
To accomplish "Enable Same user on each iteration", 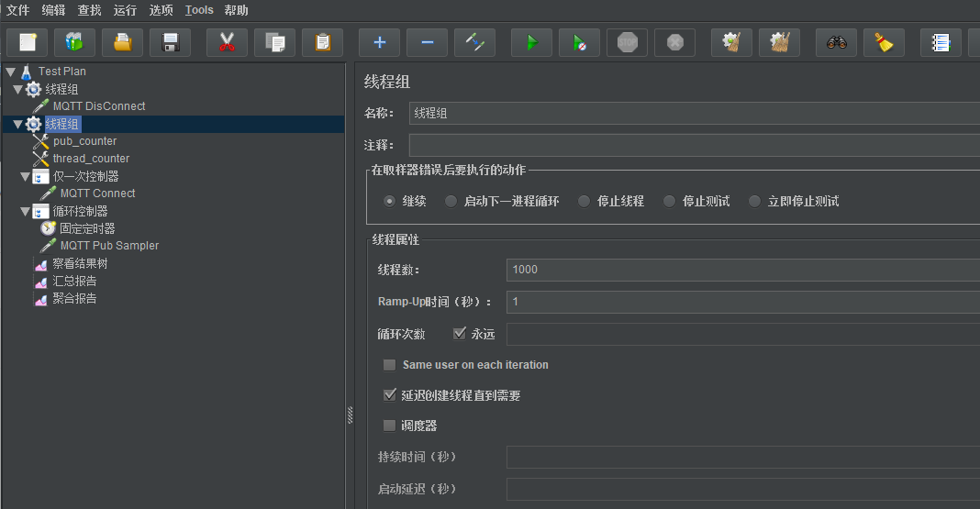I will click(389, 365).
